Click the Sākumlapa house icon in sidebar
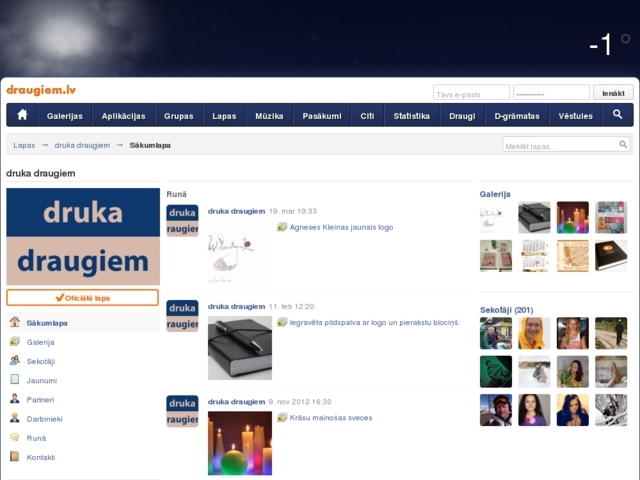Screen dimensions: 640x480 15,322
